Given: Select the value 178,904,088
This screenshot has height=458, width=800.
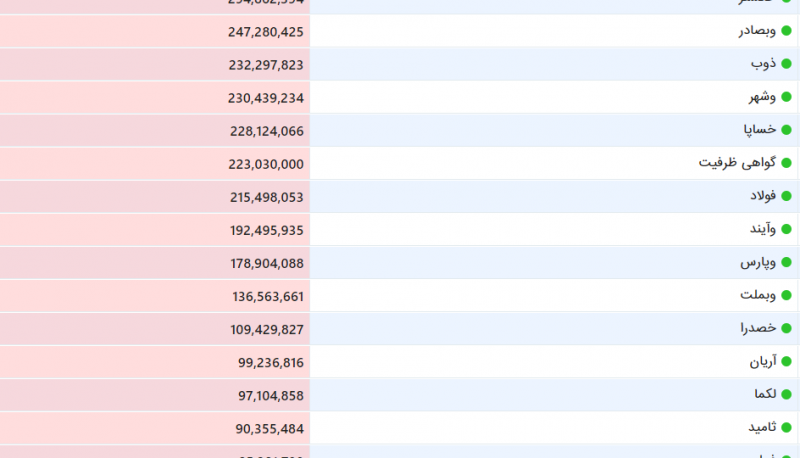Looking at the screenshot, I should click(265, 263).
